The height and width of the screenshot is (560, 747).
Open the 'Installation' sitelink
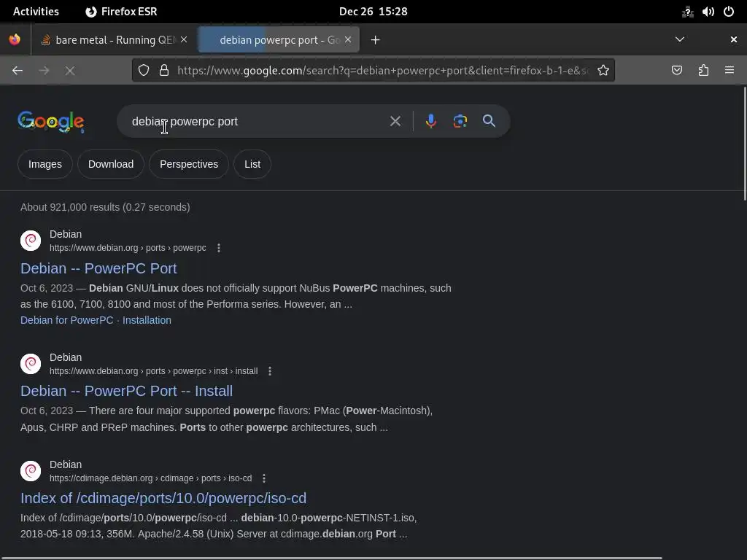click(147, 321)
